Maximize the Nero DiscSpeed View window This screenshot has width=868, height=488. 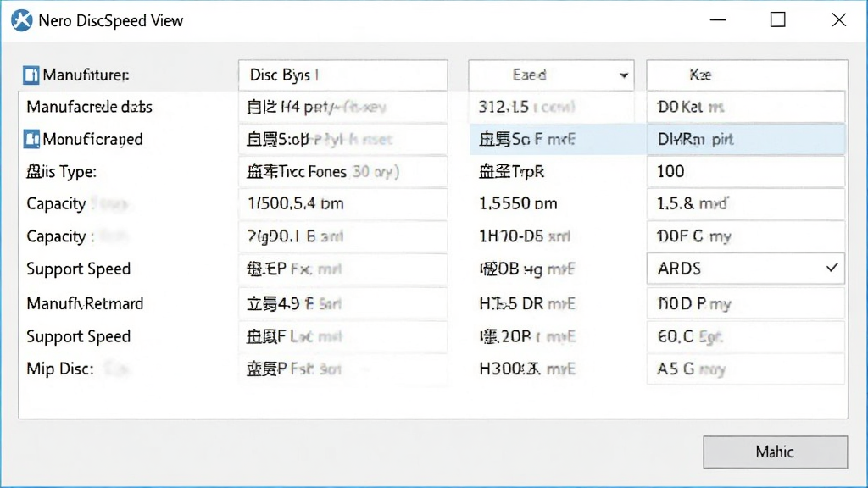click(x=778, y=20)
